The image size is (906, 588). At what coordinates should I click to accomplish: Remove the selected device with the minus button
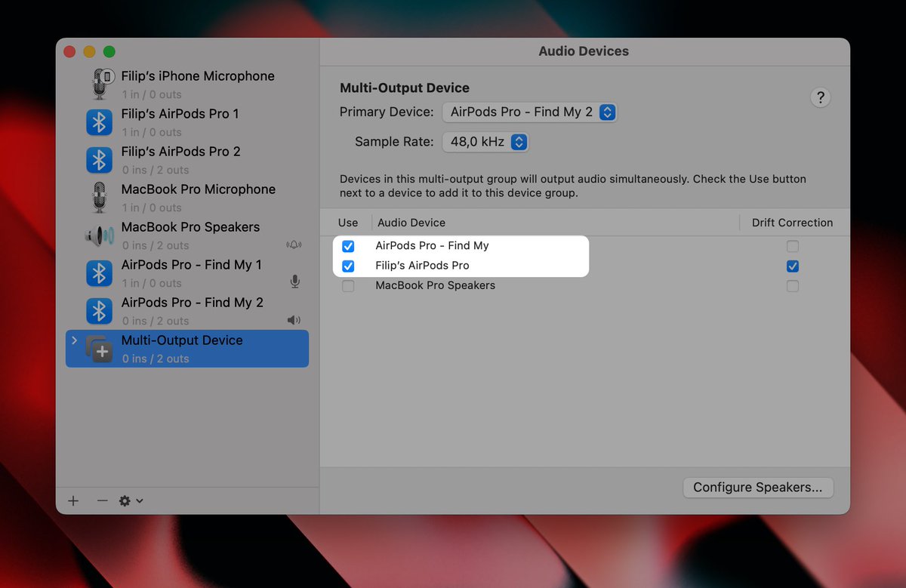click(102, 500)
